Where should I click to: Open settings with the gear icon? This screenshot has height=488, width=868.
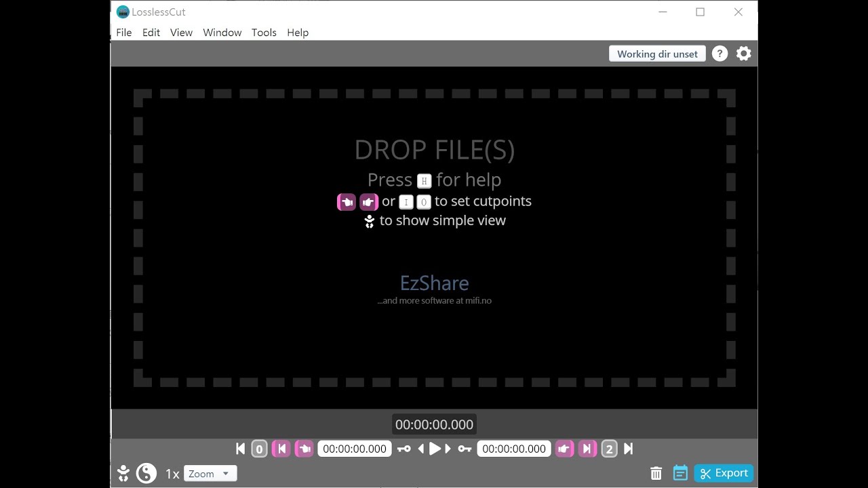[x=744, y=54]
